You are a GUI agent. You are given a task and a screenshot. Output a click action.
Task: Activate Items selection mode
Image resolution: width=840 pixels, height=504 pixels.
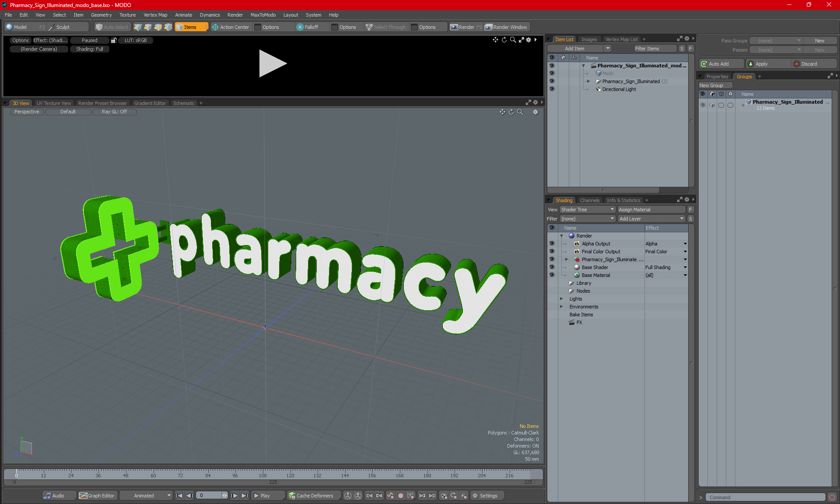(191, 27)
